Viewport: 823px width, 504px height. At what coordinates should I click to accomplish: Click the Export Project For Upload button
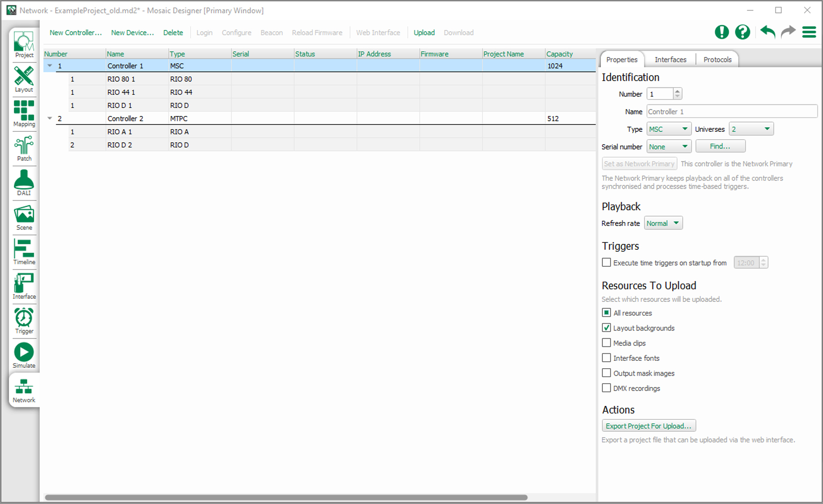648,426
